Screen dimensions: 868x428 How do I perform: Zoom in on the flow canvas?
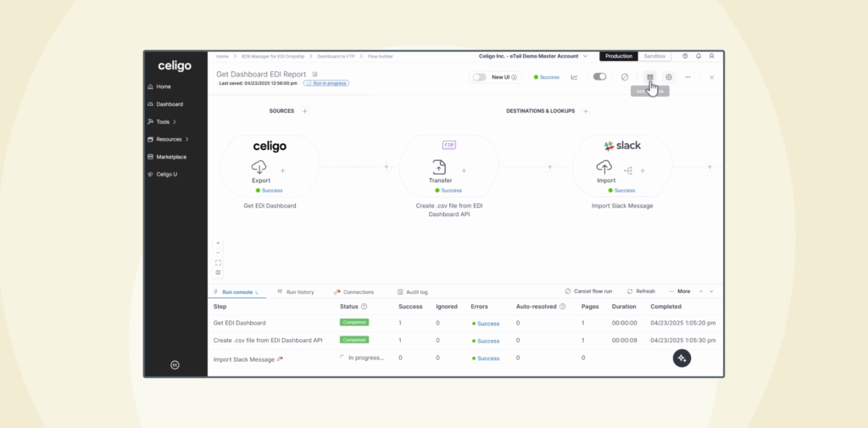[x=218, y=242]
